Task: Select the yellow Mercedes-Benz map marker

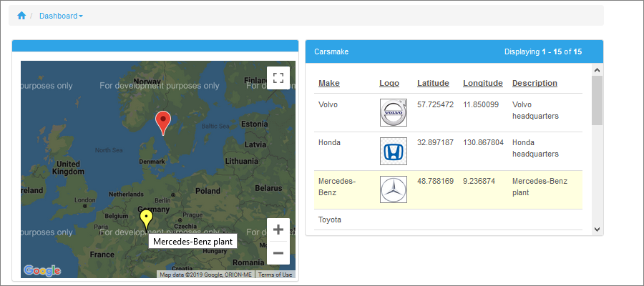Action: pyautogui.click(x=146, y=220)
